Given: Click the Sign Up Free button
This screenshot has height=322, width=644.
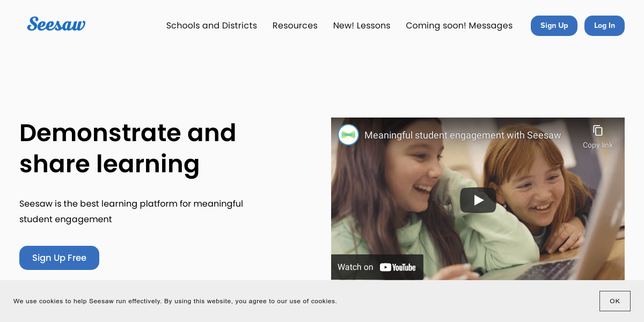Looking at the screenshot, I should [x=59, y=258].
